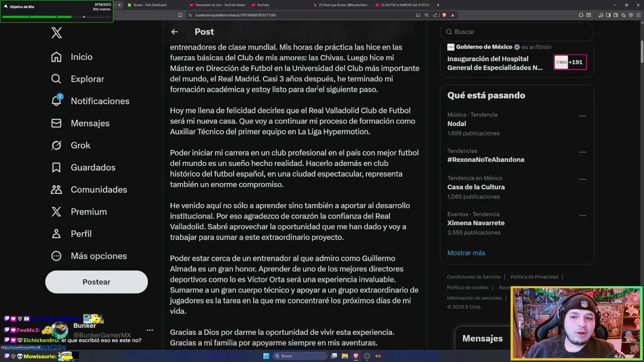Open options for Ximena Navarrete trend
The width and height of the screenshot is (644, 362).
(583, 216)
